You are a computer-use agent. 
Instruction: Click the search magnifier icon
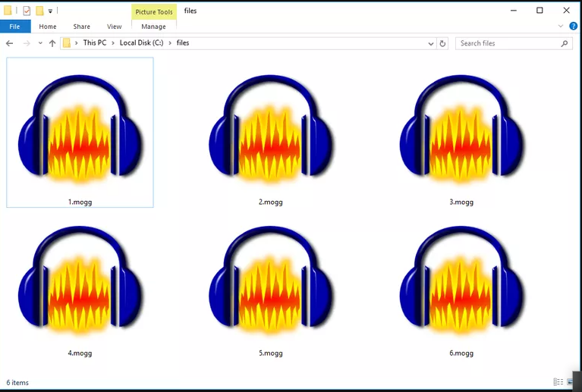(565, 43)
